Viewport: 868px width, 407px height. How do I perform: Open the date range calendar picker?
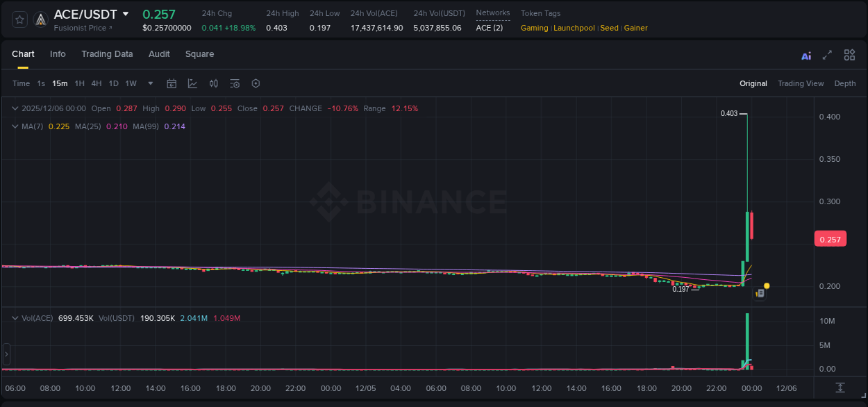[x=172, y=83]
